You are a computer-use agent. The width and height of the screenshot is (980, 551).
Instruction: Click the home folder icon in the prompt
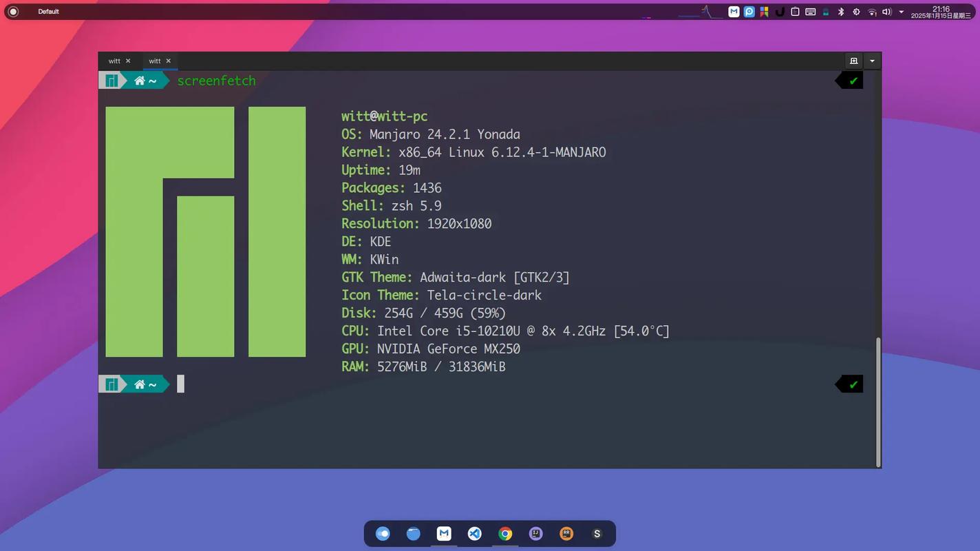coord(139,81)
